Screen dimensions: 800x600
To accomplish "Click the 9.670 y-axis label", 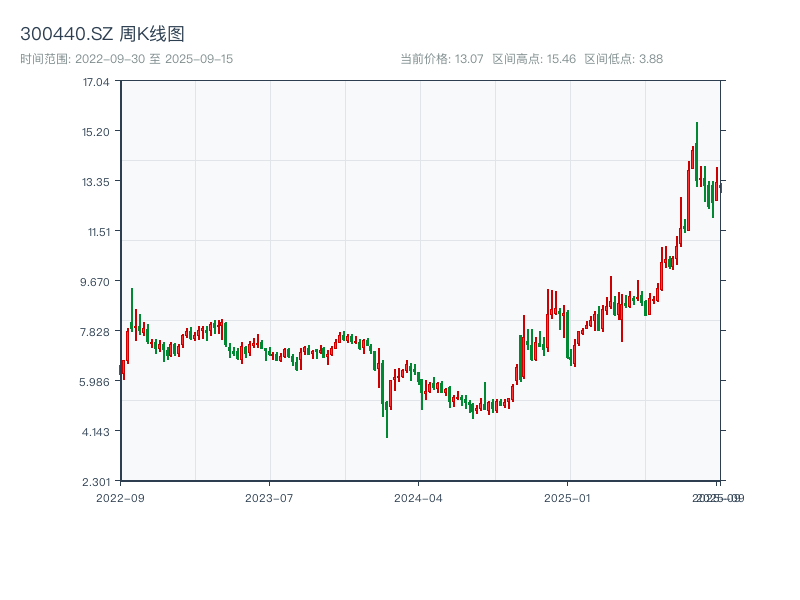I will 96,282.
